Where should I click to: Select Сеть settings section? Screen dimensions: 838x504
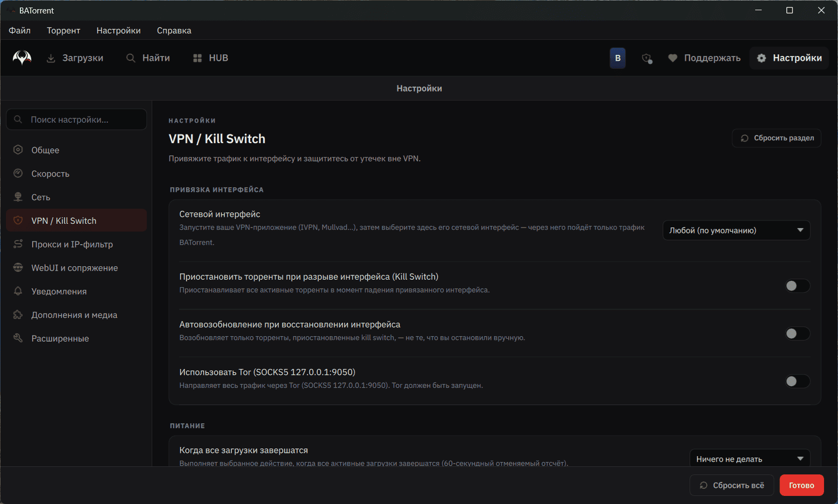tap(76, 197)
